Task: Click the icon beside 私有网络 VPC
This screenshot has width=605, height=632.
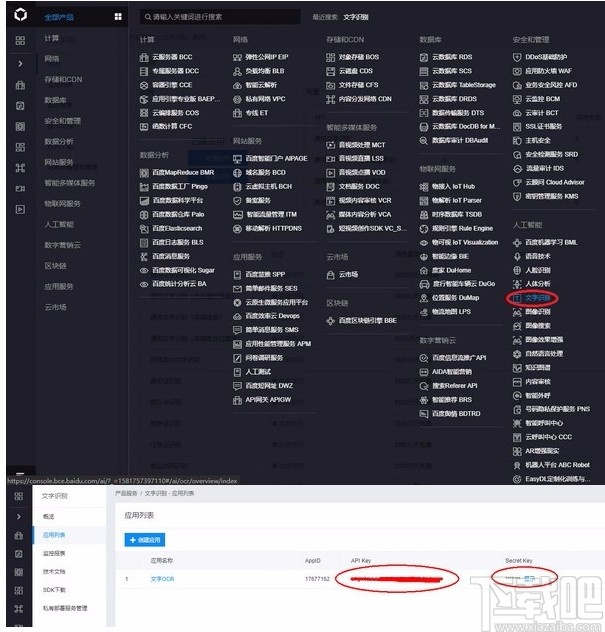Action: click(x=237, y=99)
